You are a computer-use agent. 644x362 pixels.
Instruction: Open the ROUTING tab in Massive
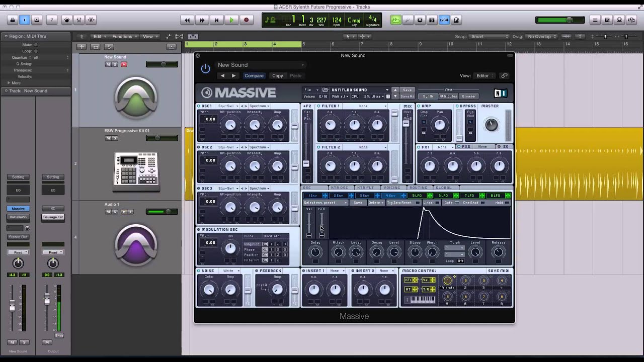pyautogui.click(x=419, y=188)
